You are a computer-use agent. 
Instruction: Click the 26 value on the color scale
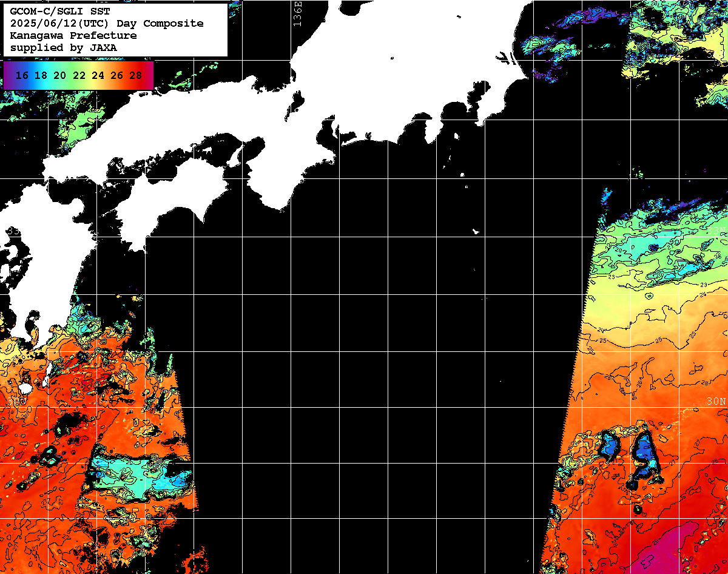(x=116, y=75)
